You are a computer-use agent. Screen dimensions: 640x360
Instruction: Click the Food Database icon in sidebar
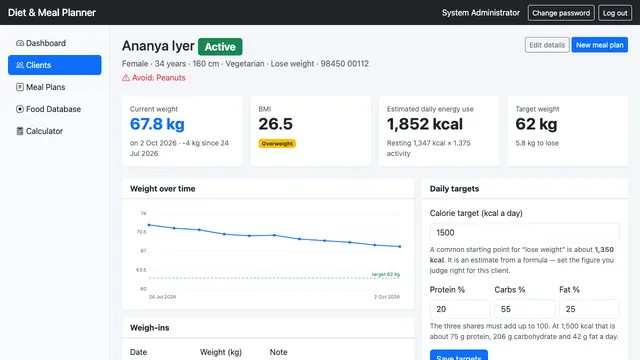[20, 109]
